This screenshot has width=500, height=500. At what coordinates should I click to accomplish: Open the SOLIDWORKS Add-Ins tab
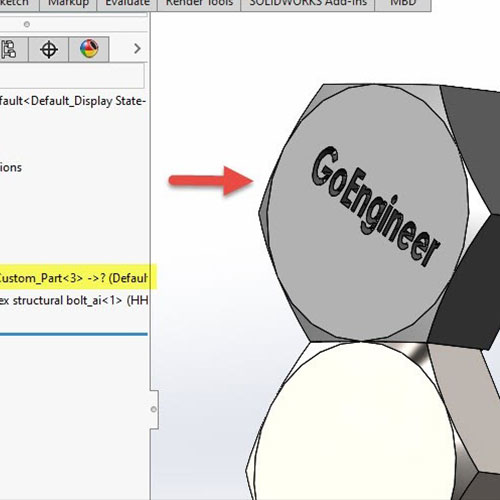[308, 5]
